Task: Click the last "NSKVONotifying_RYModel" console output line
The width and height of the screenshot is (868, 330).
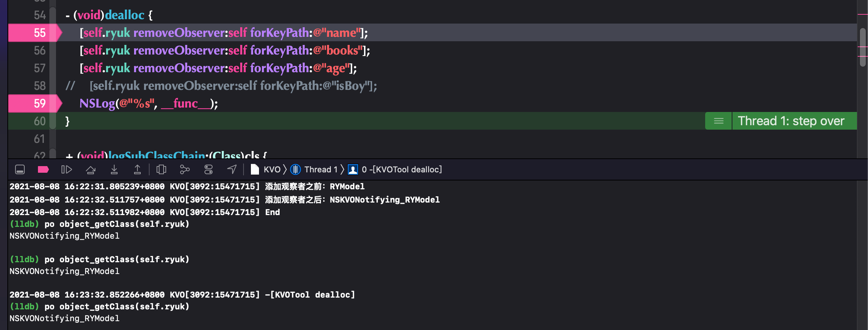Action: coord(64,318)
